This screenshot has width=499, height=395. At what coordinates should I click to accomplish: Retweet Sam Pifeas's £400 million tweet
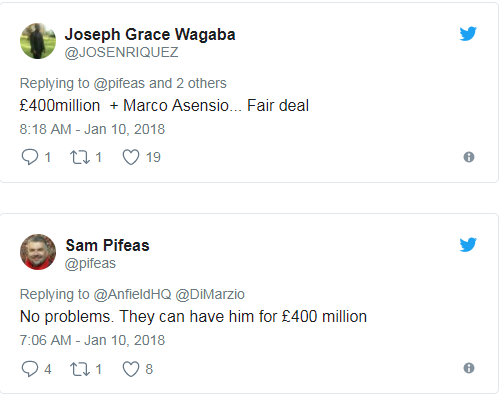tap(80, 369)
